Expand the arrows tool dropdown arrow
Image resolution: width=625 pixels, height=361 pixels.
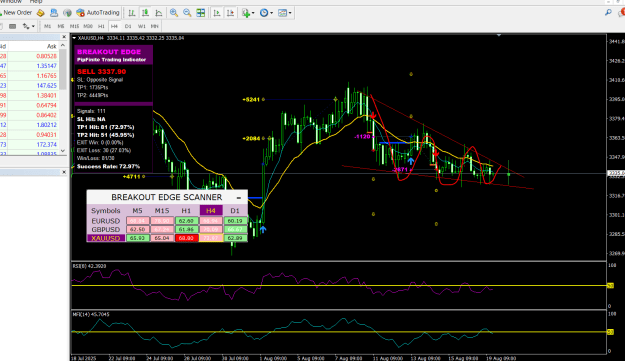pyautogui.click(x=33, y=26)
